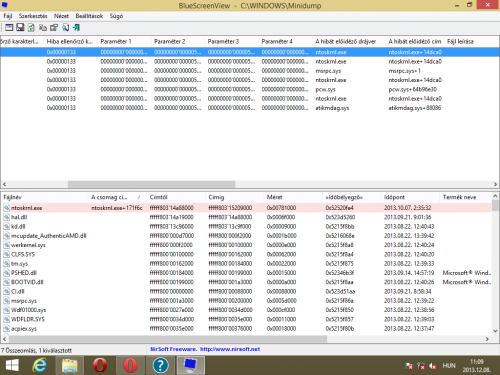Select ntoskrnl.exe highlighted row in lower pane

point(246,208)
